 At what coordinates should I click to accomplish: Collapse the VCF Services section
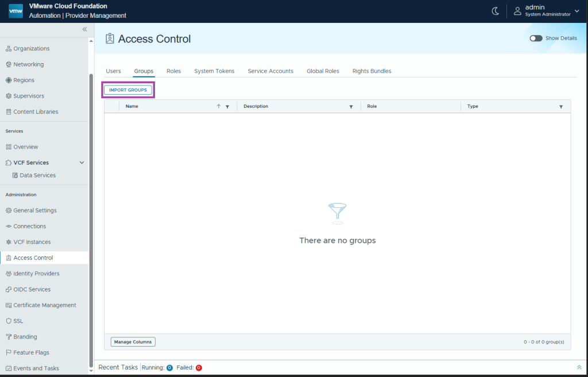tap(82, 163)
